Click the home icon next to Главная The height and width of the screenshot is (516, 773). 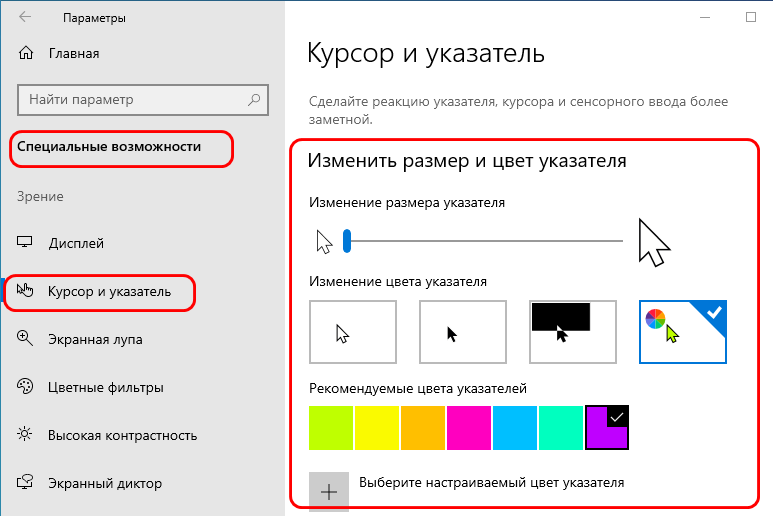tap(26, 53)
